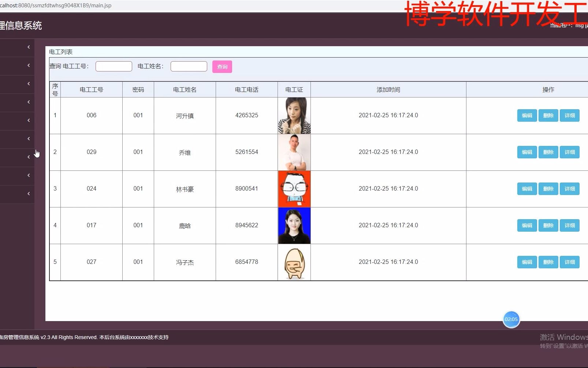Click the 密码 column header
Viewport: 588px width, 368px height.
pyautogui.click(x=138, y=89)
